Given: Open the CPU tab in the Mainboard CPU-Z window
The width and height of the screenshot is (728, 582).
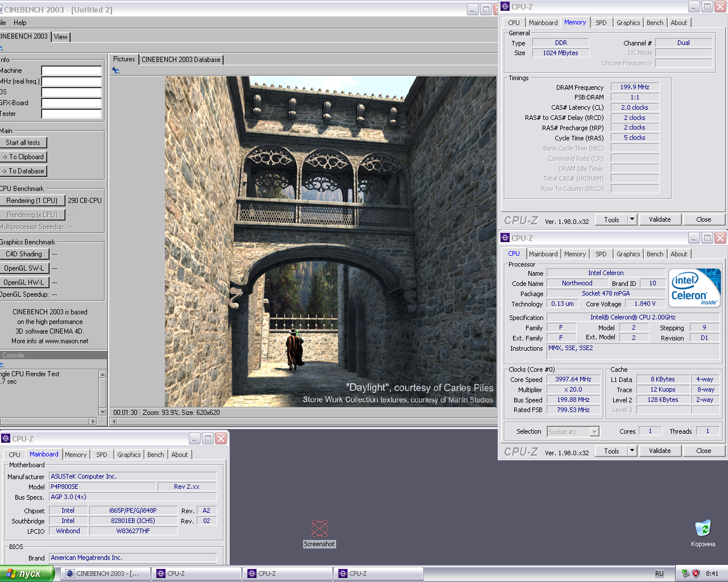Looking at the screenshot, I should click(x=15, y=455).
